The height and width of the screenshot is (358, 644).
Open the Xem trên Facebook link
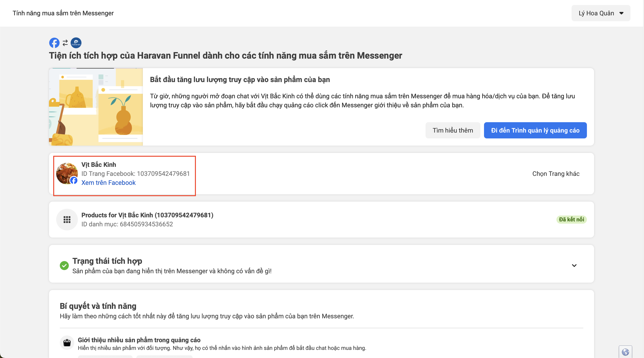pos(108,183)
